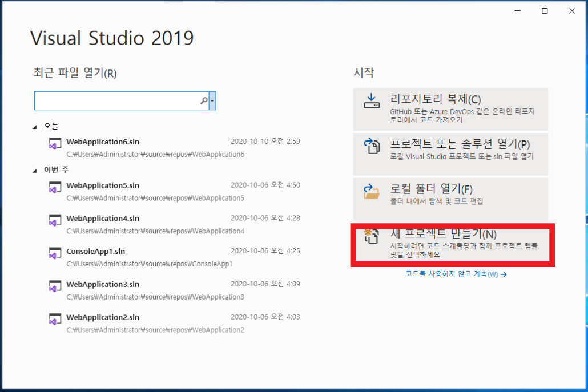The width and height of the screenshot is (588, 392).
Task: Open recent file WebApplication6.sln
Action: [175, 148]
